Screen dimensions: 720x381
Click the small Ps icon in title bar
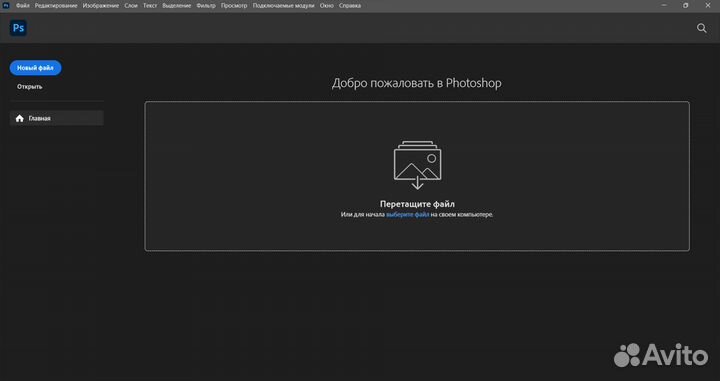click(x=6, y=6)
